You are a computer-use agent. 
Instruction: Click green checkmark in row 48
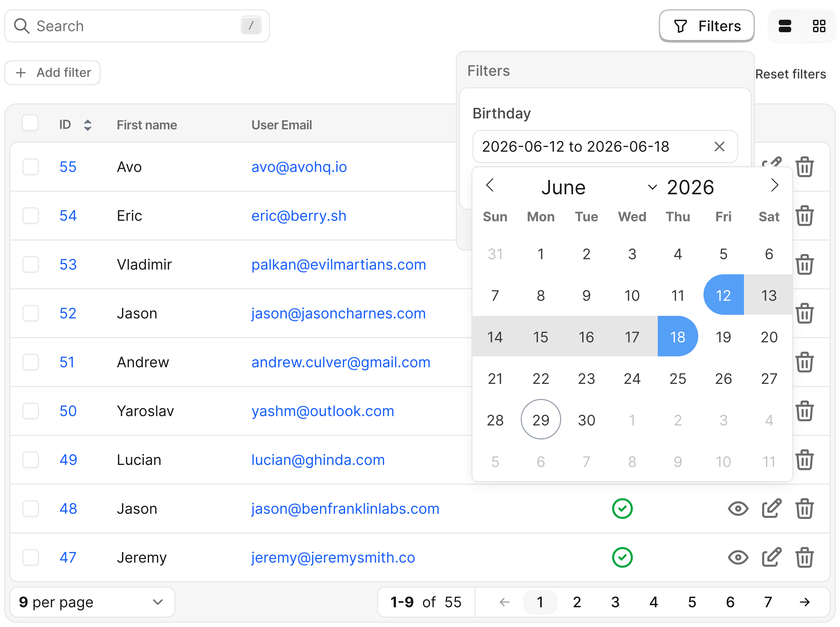pos(622,509)
